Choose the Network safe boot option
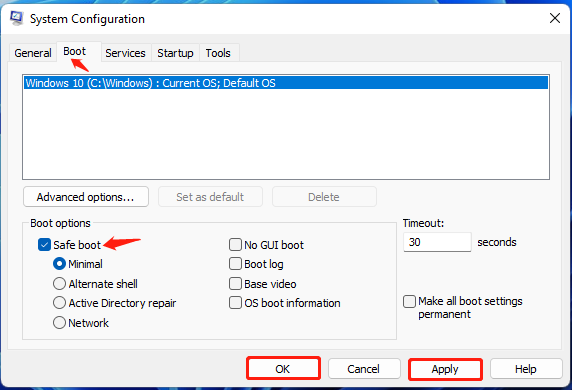Screen dimensions: 572x390 [59, 323]
